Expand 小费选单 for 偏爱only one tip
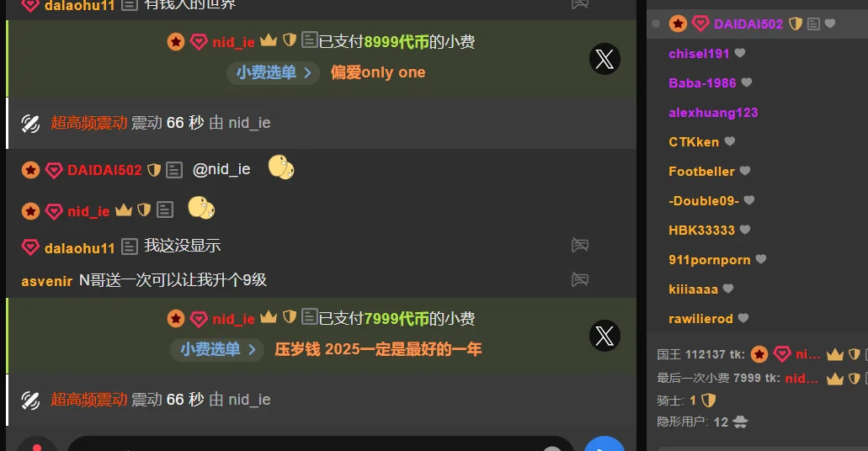868x451 pixels. click(274, 72)
